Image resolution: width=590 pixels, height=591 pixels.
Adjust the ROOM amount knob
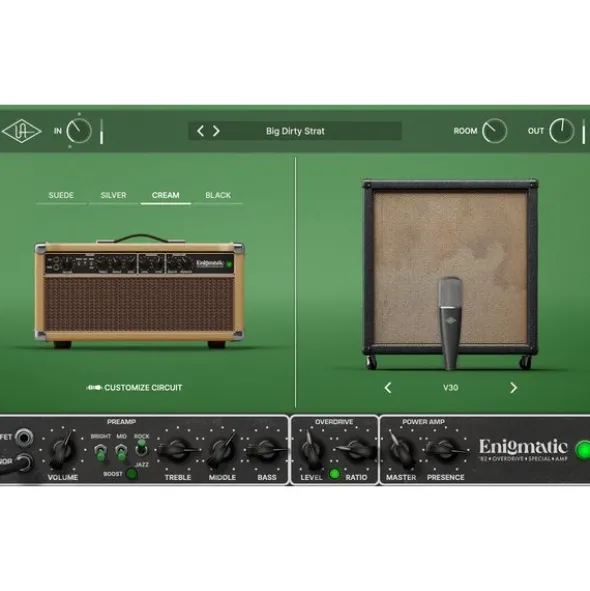(x=494, y=131)
